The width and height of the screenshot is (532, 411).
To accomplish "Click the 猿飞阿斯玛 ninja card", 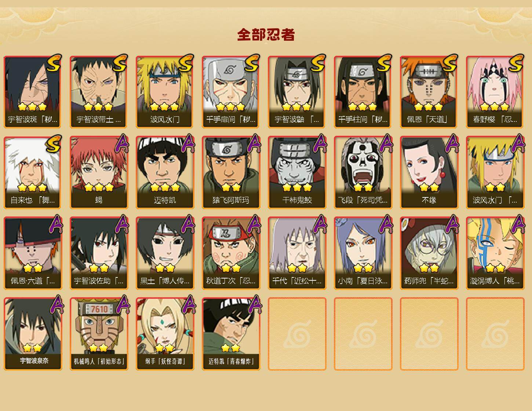I will [231, 172].
